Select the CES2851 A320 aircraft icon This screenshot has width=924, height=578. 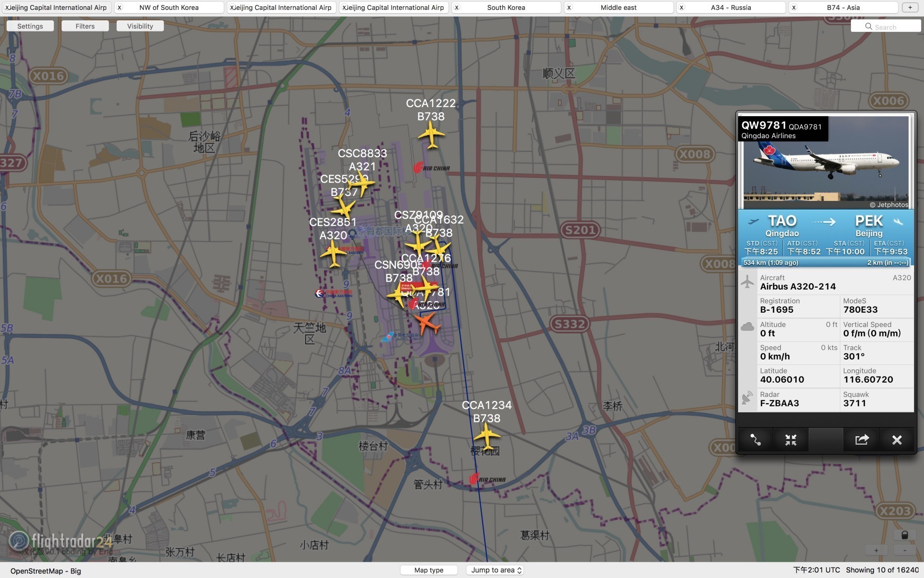pos(333,253)
